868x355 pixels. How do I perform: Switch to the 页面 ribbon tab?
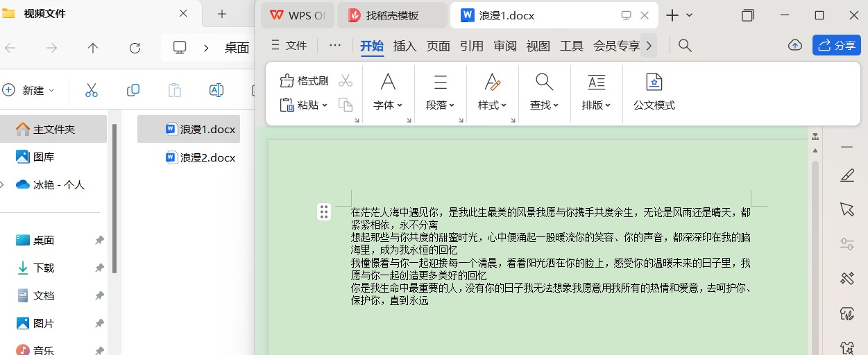point(439,46)
